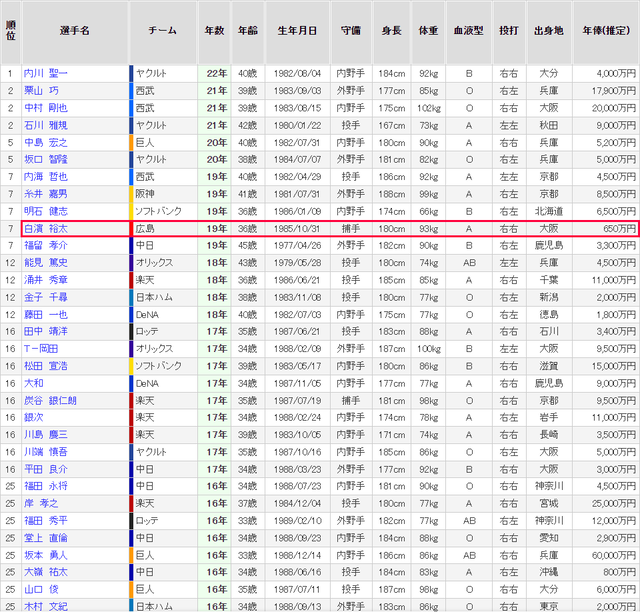640x612 pixels.
Task: Open player link 川島 慶三
Action: pos(46,435)
